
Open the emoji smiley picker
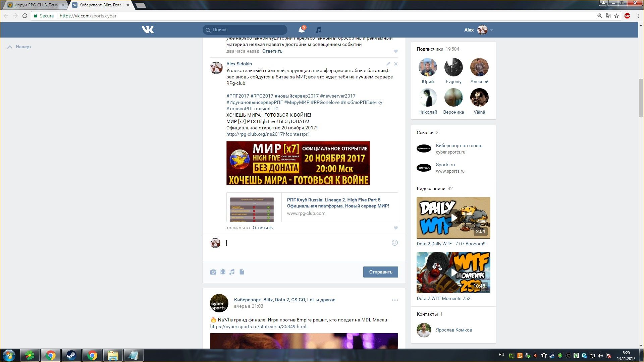(x=395, y=243)
